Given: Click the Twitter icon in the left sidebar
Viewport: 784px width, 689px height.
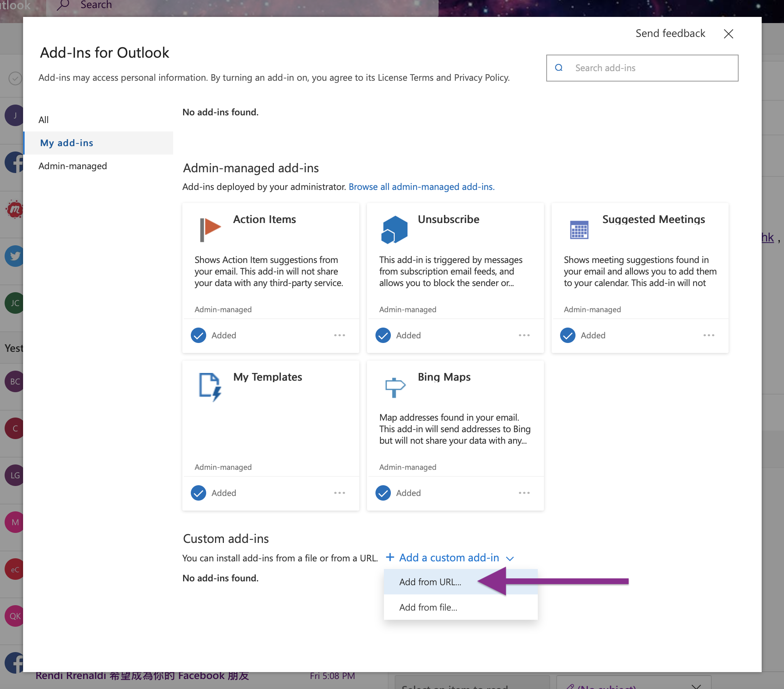Looking at the screenshot, I should point(14,256).
